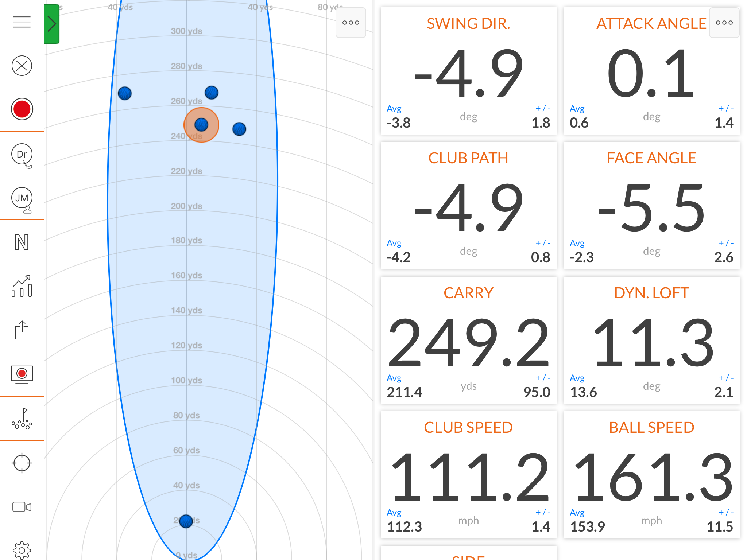Tap the CARRY data tile
This screenshot has width=747, height=560.
[x=468, y=340]
